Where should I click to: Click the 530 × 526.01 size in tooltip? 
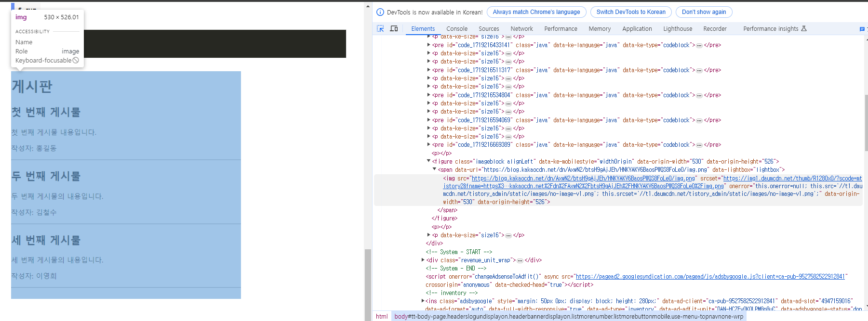[61, 17]
